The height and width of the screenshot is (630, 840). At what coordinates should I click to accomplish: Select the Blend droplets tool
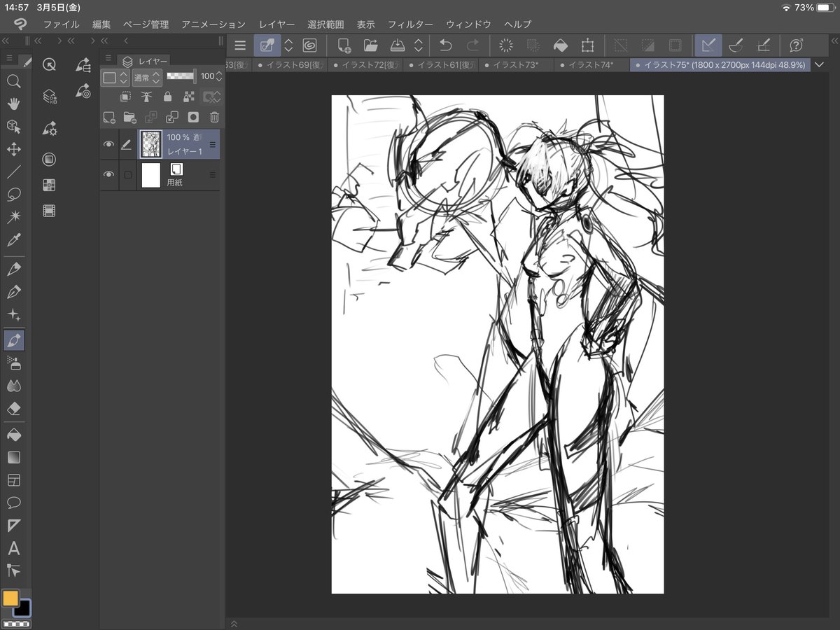coord(13,386)
